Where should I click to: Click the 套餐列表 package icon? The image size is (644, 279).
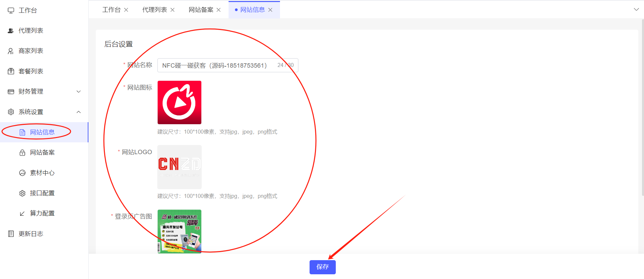[11, 71]
